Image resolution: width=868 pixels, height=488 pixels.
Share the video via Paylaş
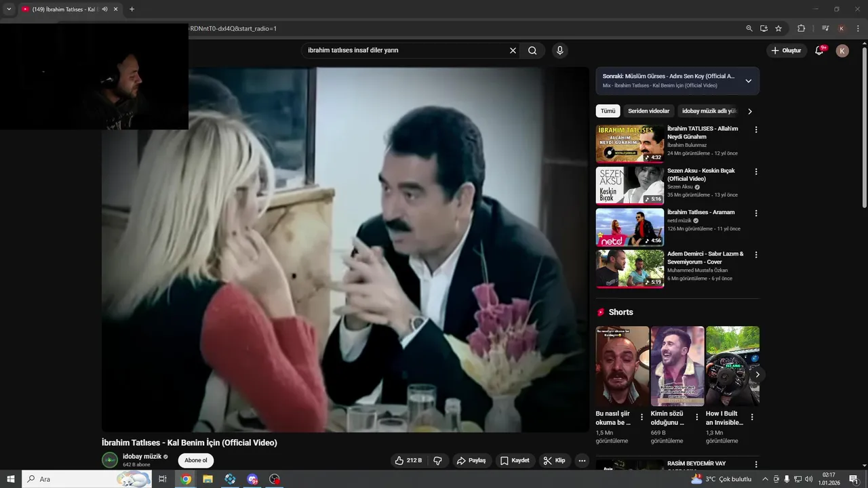click(471, 460)
